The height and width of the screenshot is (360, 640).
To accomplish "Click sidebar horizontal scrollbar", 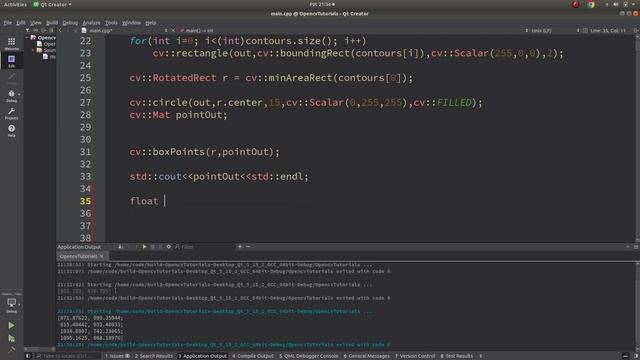I will pyautogui.click(x=39, y=349).
